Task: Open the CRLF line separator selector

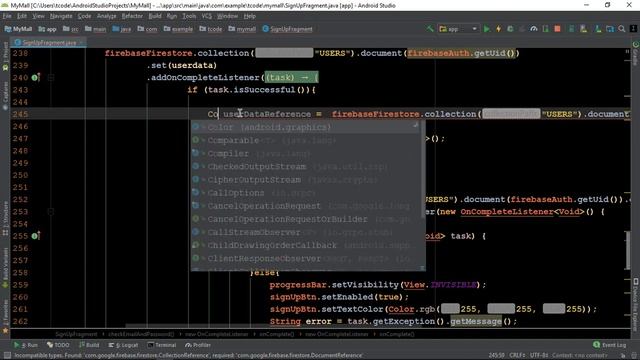Action: point(517,356)
